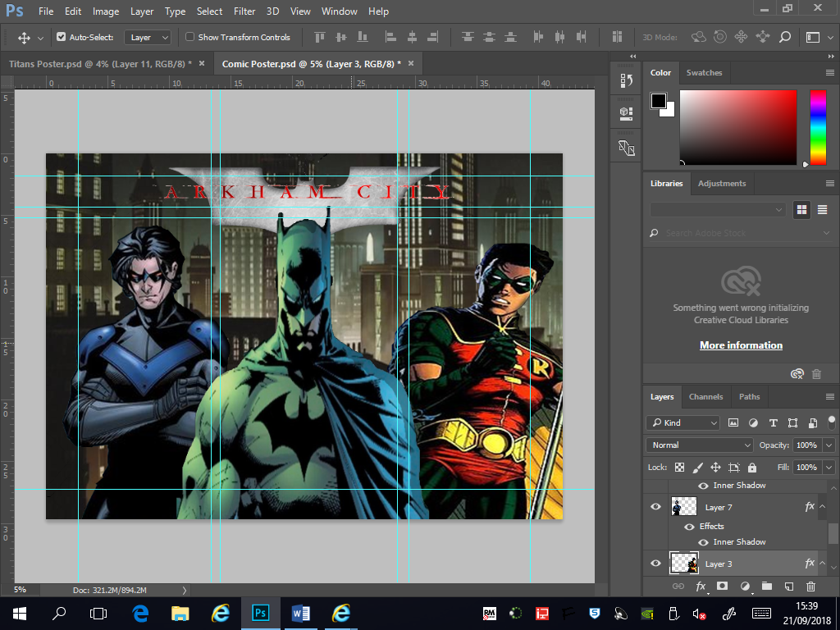Enable Show Transform Controls

click(x=190, y=37)
